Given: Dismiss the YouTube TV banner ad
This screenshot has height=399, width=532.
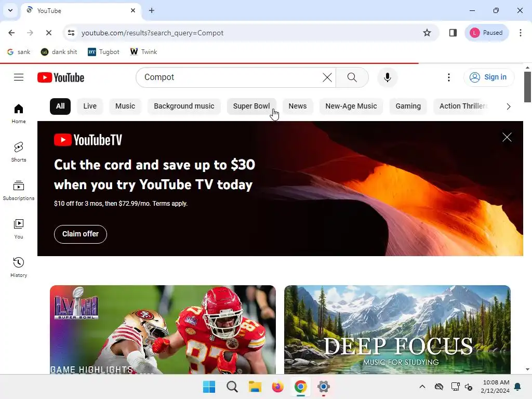Looking at the screenshot, I should click(507, 137).
